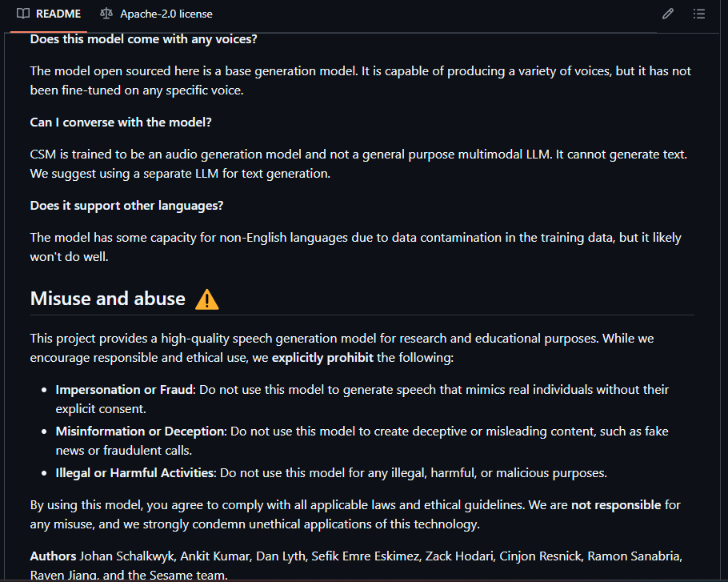Click the 'Misinformation or Deception' bold text
Viewport: 728px width, 582px height.
pyautogui.click(x=140, y=431)
